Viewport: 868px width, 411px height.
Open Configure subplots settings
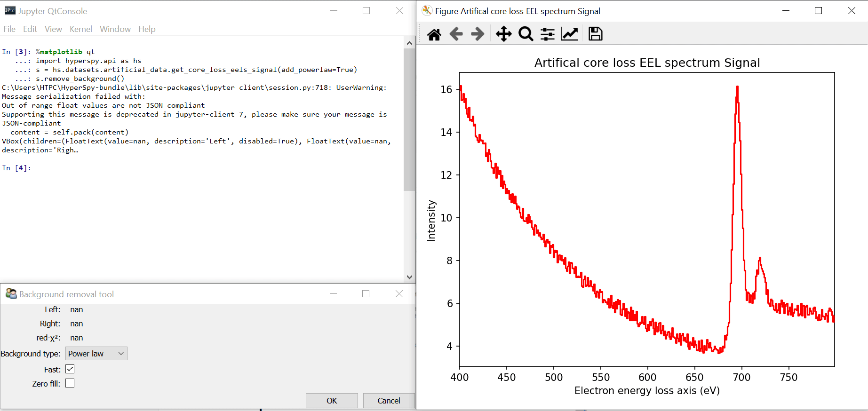[x=547, y=34]
